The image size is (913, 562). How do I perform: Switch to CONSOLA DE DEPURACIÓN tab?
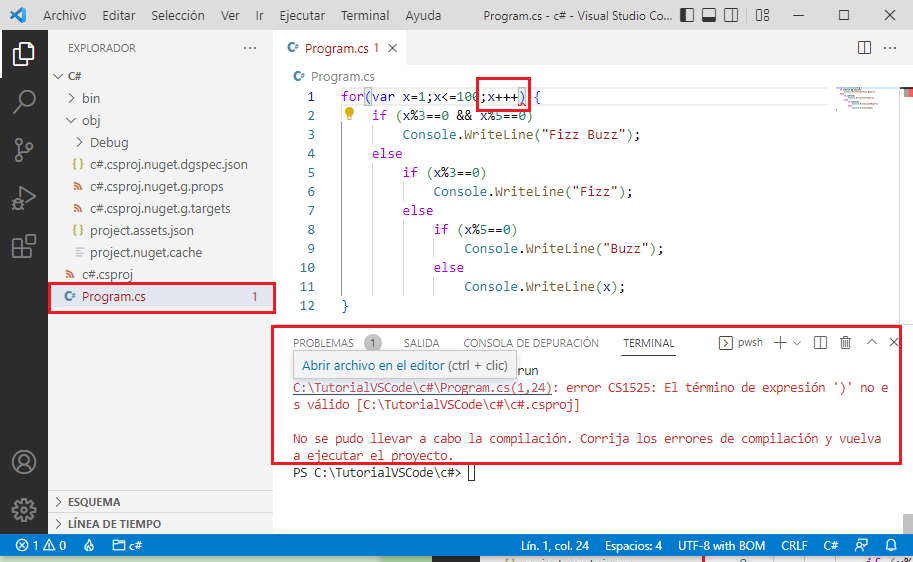(531, 343)
